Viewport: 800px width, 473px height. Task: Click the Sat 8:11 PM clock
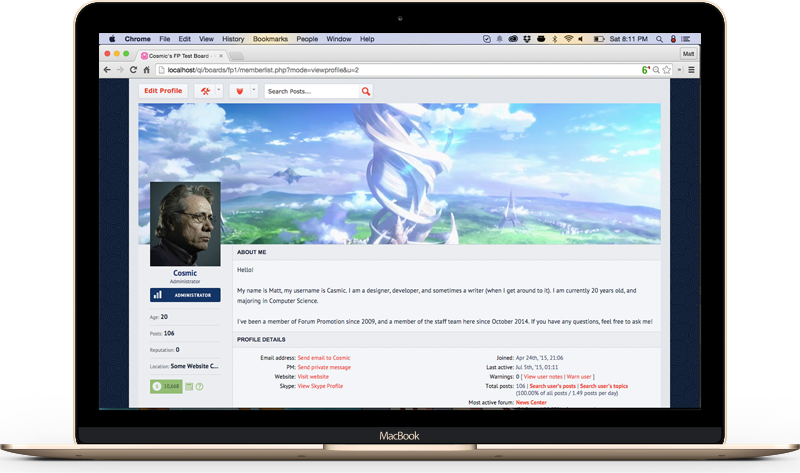point(628,39)
